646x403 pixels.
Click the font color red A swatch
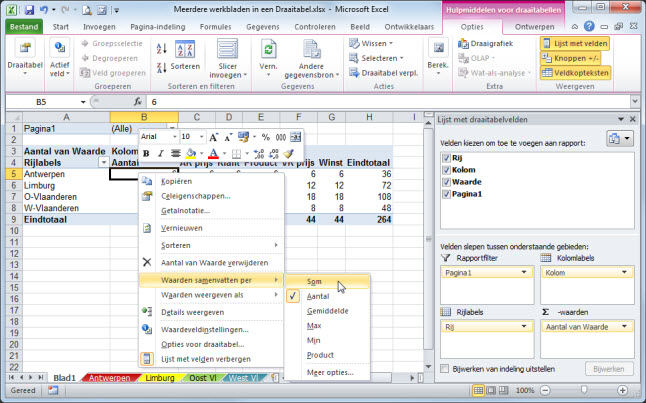pos(213,154)
